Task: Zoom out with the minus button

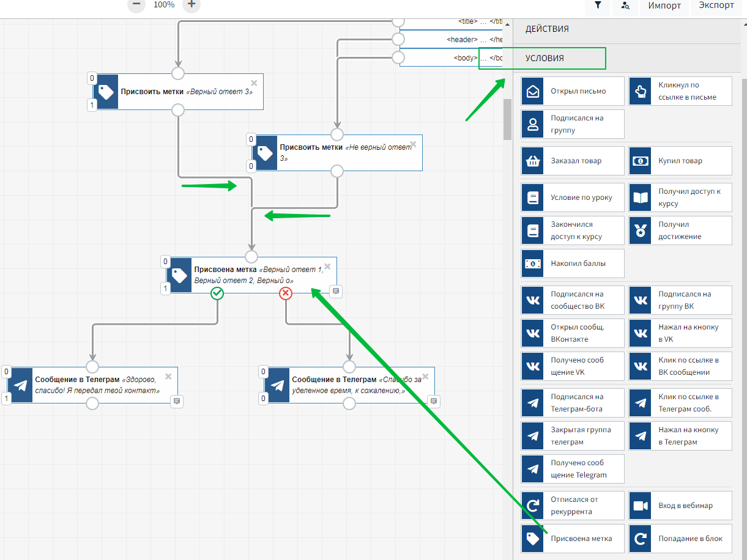Action: 136,5
